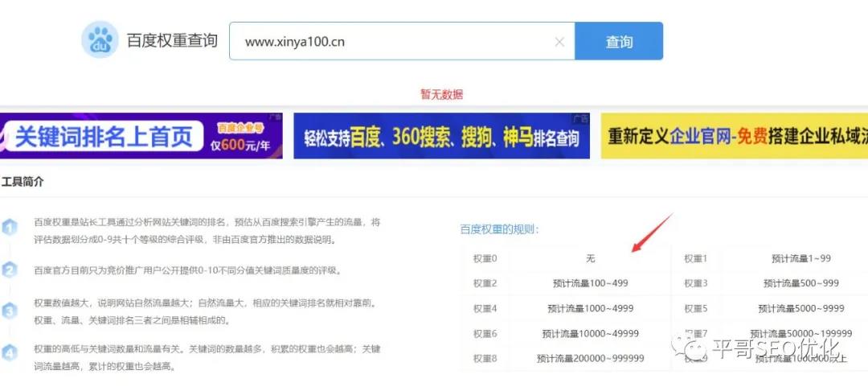Open the 轻松支持百度、360搜索 blue banner
The height and width of the screenshot is (387, 868).
(441, 136)
